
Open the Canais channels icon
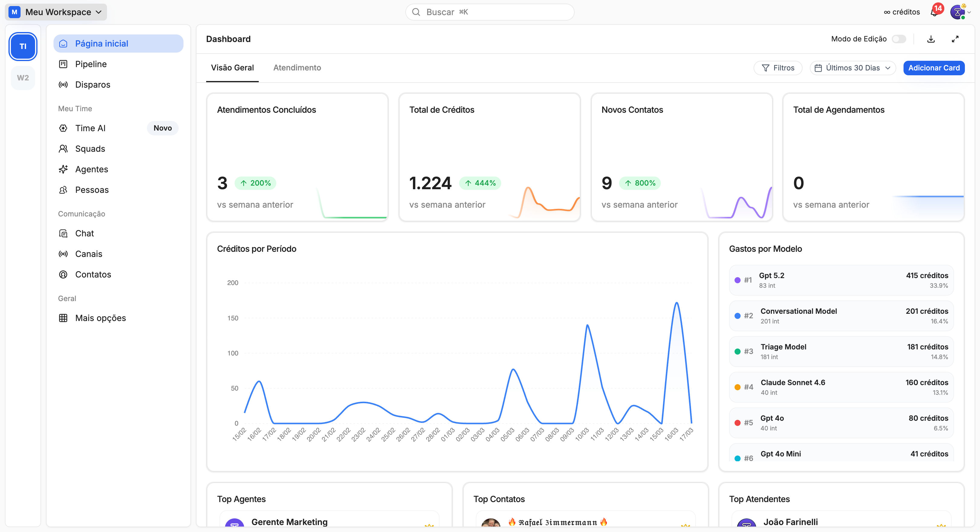point(63,254)
